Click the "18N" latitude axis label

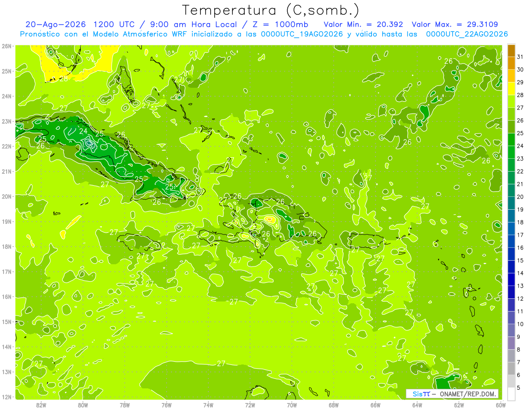pyautogui.click(x=7, y=247)
